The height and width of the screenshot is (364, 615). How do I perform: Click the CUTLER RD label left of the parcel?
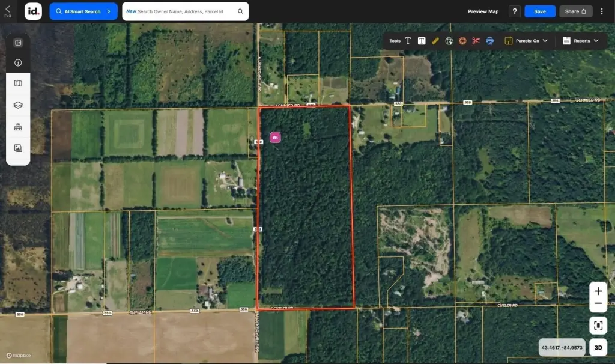click(x=140, y=312)
